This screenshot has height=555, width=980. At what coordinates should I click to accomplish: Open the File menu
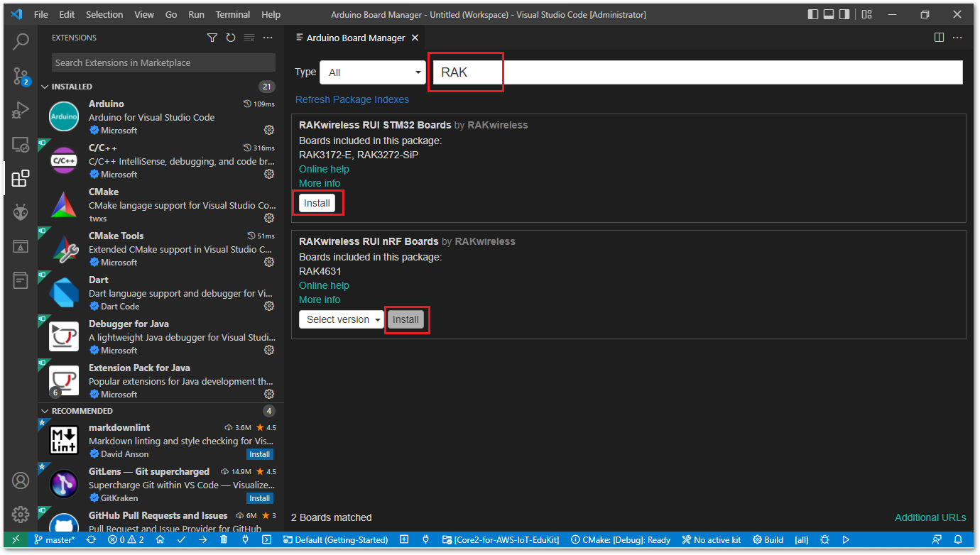(x=41, y=14)
